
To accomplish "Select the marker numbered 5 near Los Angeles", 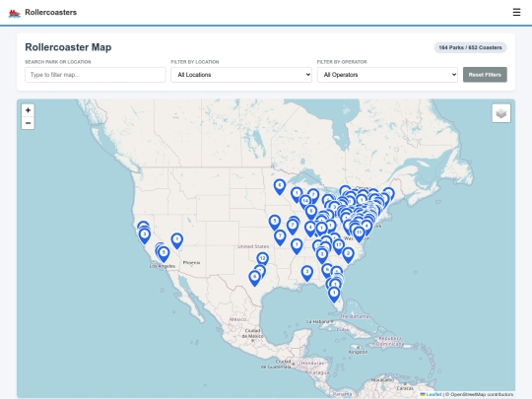I will coord(164,254).
